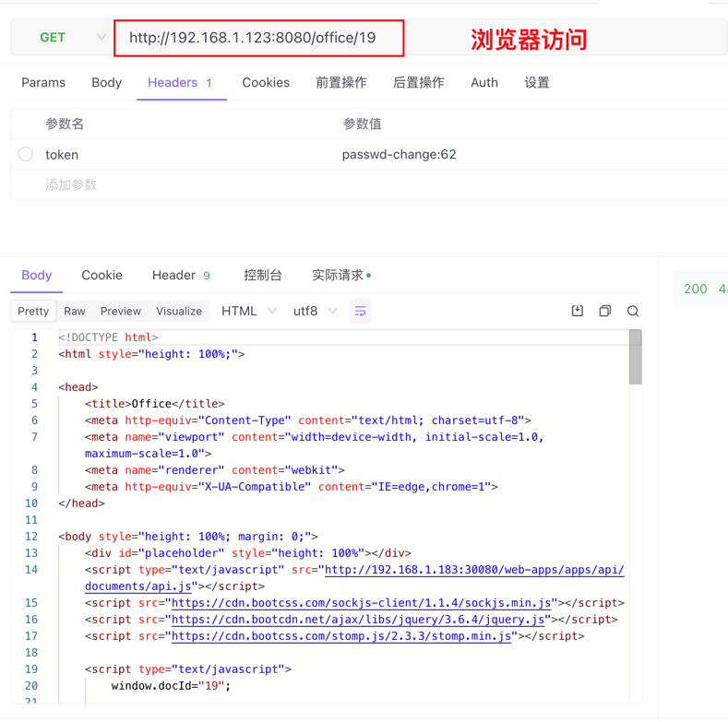Select the request Headers tab

[x=181, y=83]
